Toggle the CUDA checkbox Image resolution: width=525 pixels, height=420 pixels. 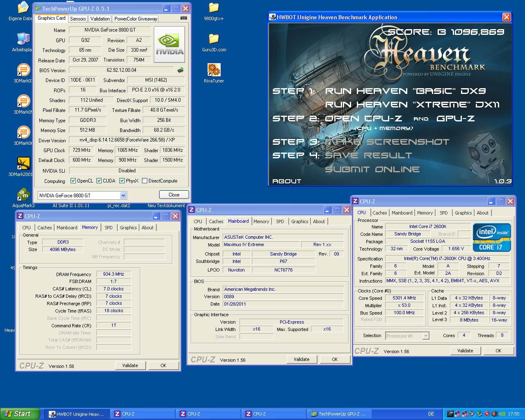tap(99, 180)
